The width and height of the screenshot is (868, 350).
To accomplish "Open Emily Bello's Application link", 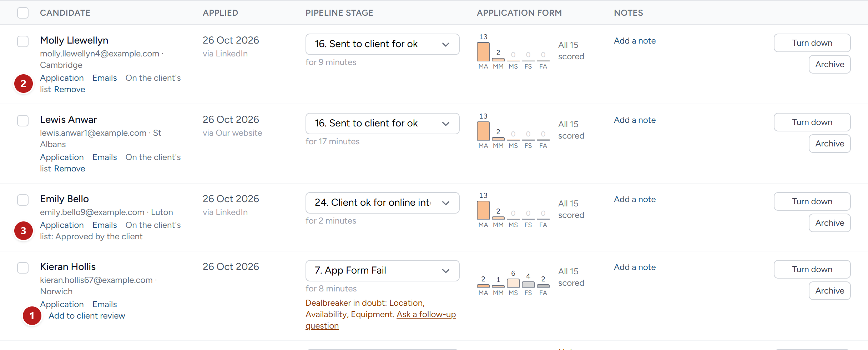I will pyautogui.click(x=62, y=225).
